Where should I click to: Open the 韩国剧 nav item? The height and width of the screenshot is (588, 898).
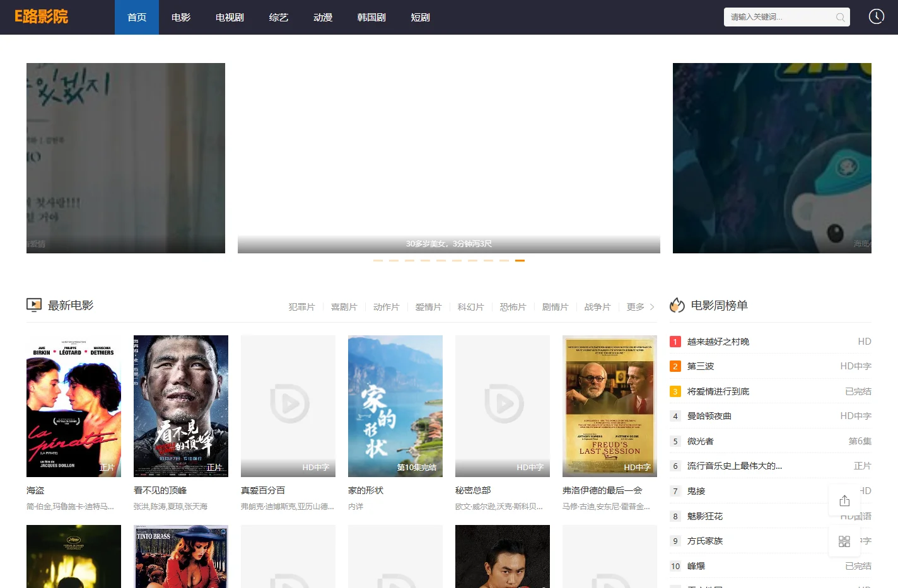pyautogui.click(x=371, y=17)
